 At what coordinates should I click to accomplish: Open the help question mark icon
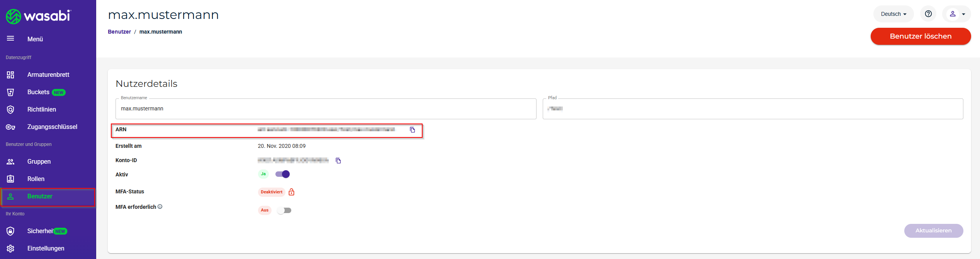click(928, 14)
